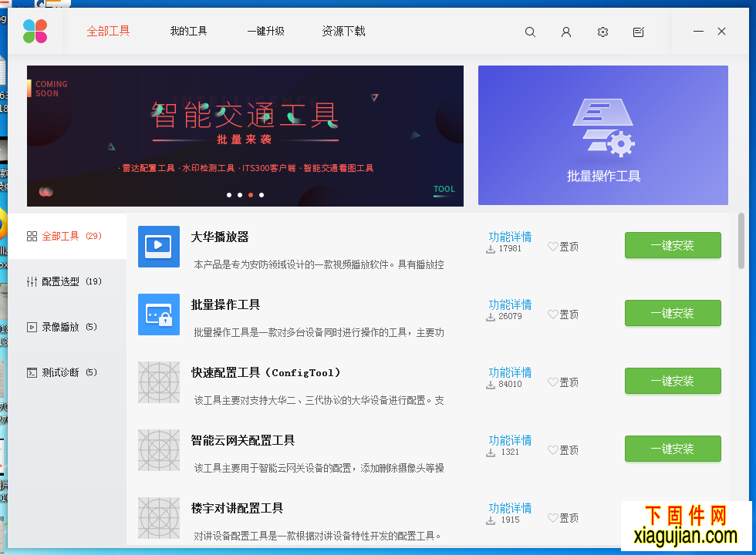Pin 楼宇对讲配置工具 to top with heart 置顶

pyautogui.click(x=563, y=518)
